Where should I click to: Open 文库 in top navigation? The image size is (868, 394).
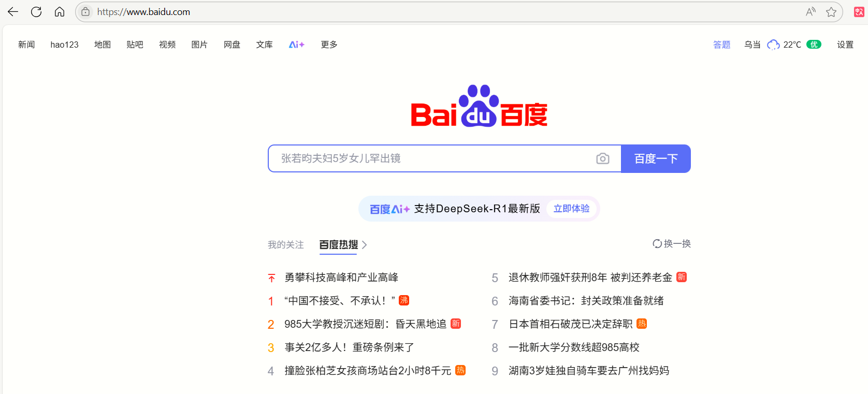264,45
